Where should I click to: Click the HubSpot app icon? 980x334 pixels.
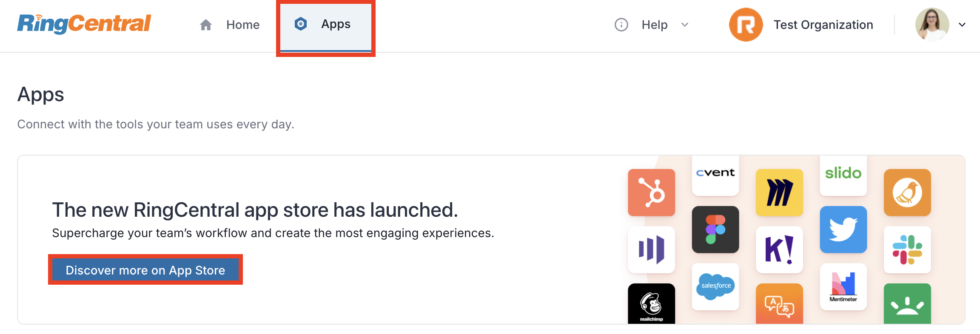[651, 192]
